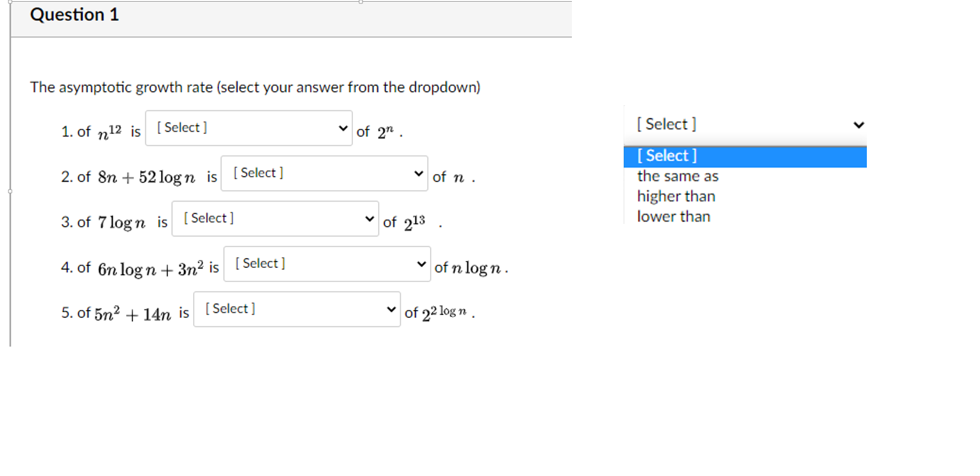Screen dimensions: 980x476
Task: Select the 'higher than' option
Action: coord(676,196)
